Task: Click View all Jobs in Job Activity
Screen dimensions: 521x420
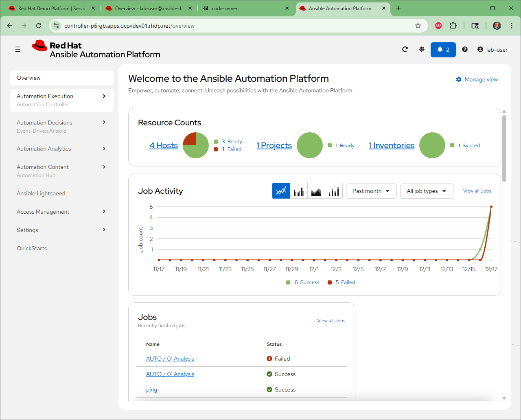Action: pos(477,191)
